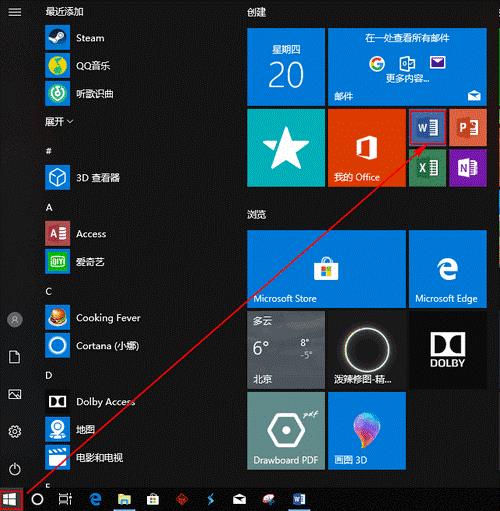Open the user account icon in sidebar
The image size is (500, 511).
pyautogui.click(x=15, y=320)
